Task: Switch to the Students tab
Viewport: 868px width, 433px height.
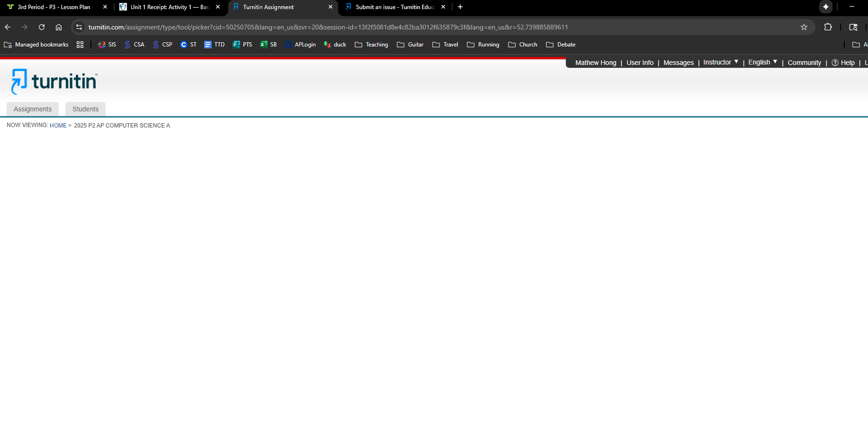Action: click(85, 109)
